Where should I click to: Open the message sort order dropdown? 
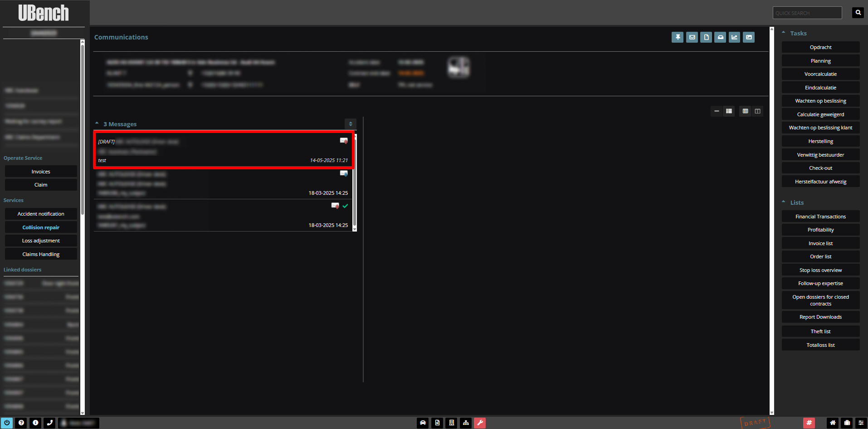pos(350,124)
